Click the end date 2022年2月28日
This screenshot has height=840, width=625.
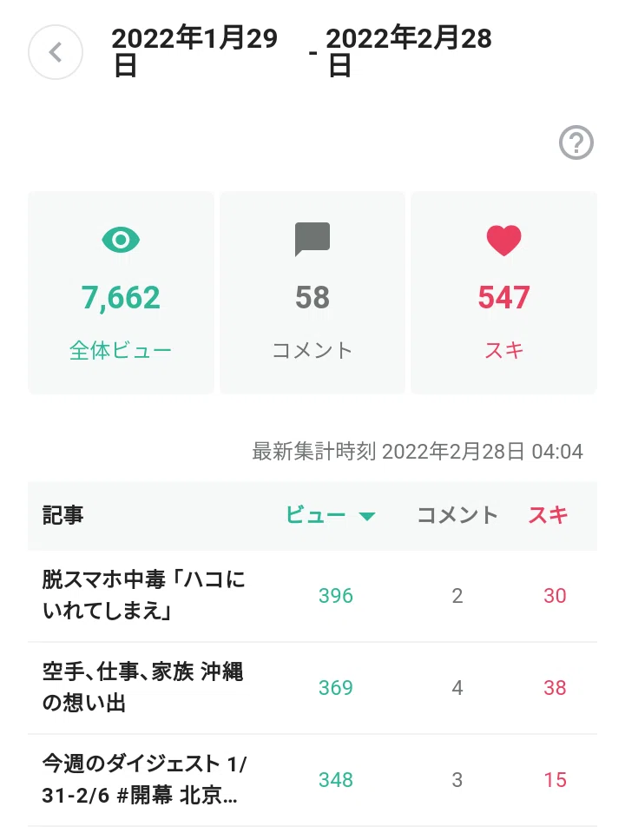coord(409,52)
